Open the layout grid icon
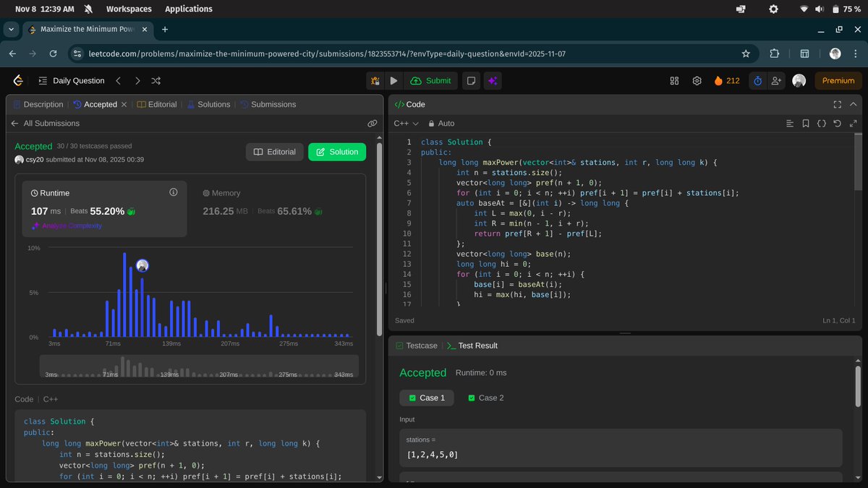Viewport: 868px width, 488px height. (675, 81)
